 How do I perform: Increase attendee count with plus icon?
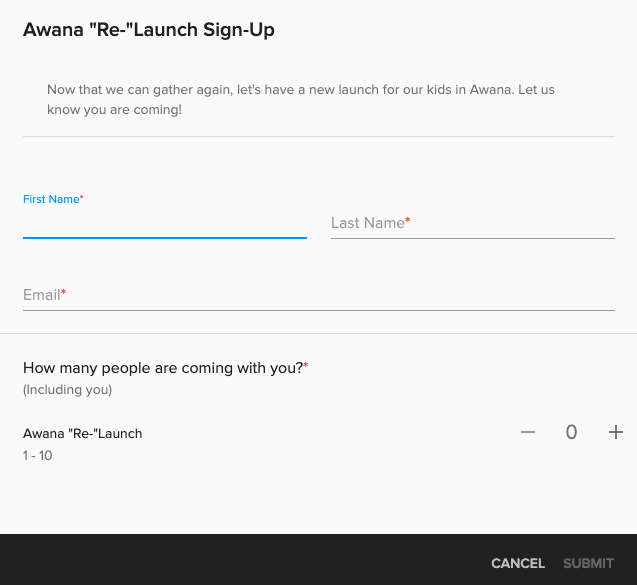click(616, 432)
